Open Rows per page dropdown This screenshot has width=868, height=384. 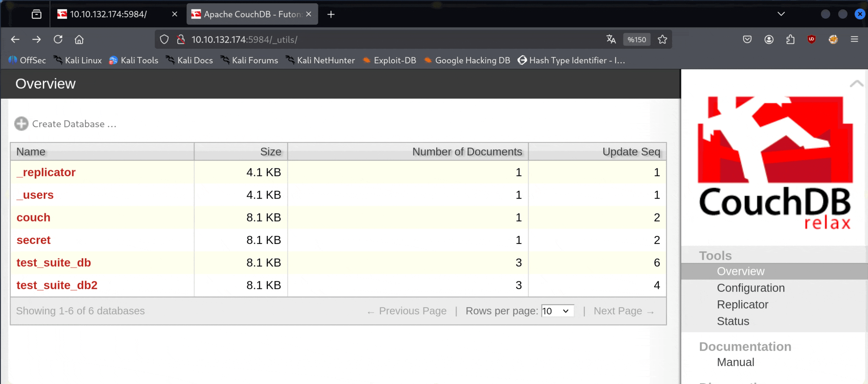tap(557, 311)
